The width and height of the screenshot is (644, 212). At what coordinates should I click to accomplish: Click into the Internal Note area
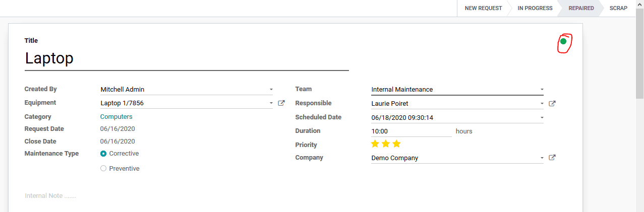[x=50, y=196]
